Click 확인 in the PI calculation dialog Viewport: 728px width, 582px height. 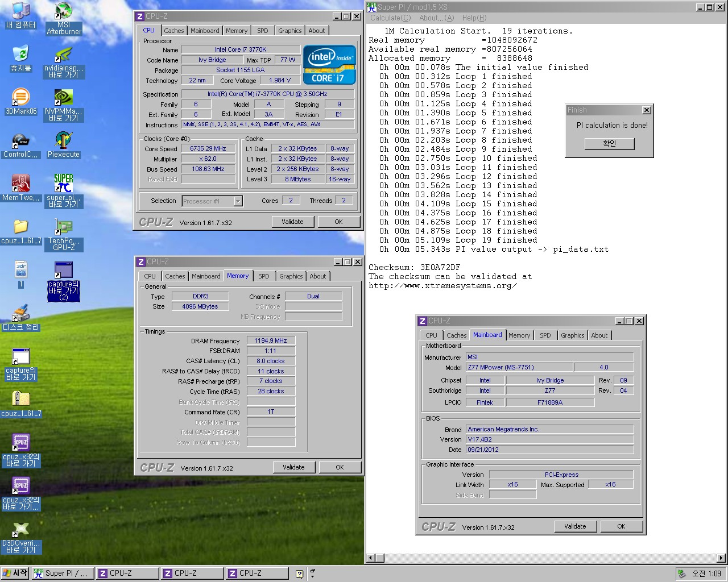pos(609,143)
